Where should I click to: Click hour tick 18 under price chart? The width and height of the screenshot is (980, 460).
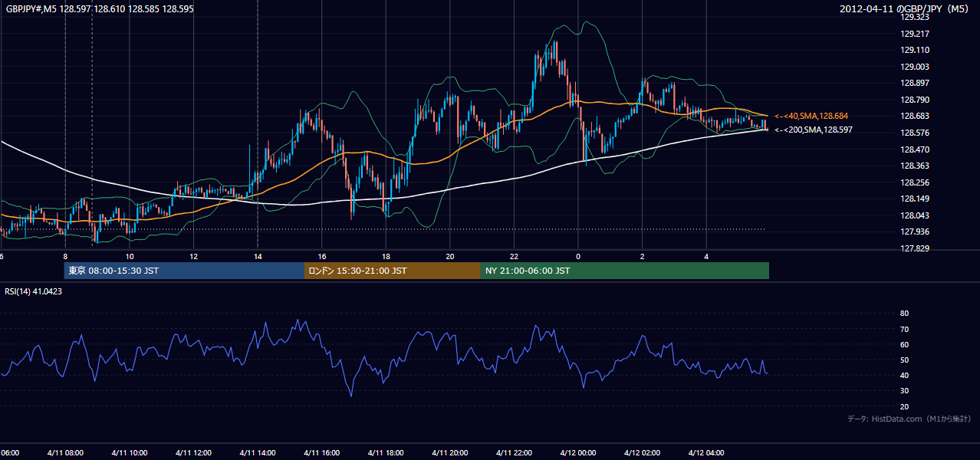[x=386, y=256]
